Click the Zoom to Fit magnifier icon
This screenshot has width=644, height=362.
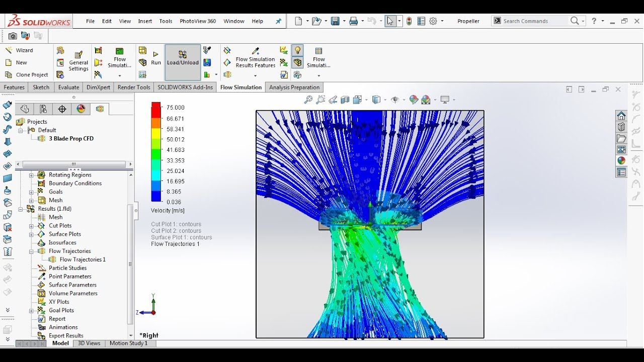tap(308, 100)
